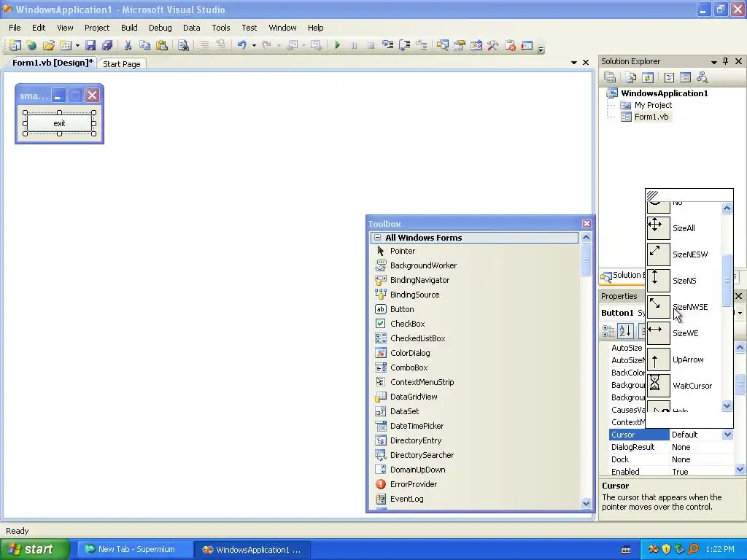
Task: Click the Properties grid scroll up arrow
Action: [740, 348]
